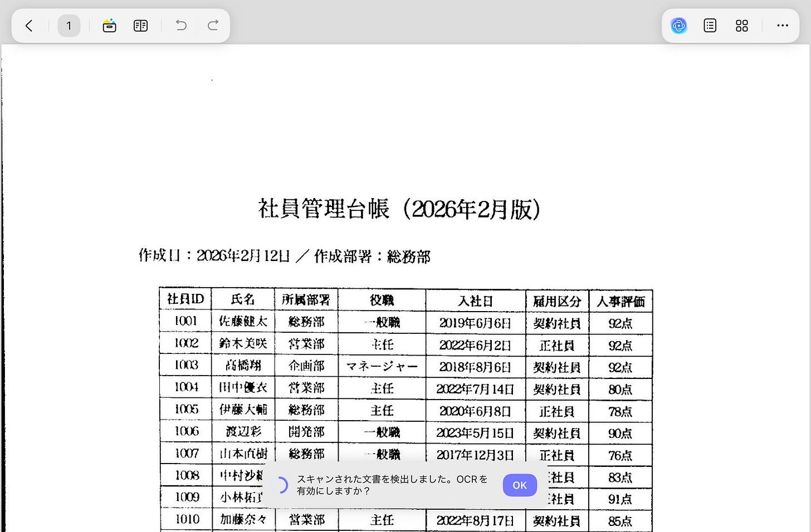Open the More options (…) menu
The image size is (811, 532).
[x=783, y=26]
